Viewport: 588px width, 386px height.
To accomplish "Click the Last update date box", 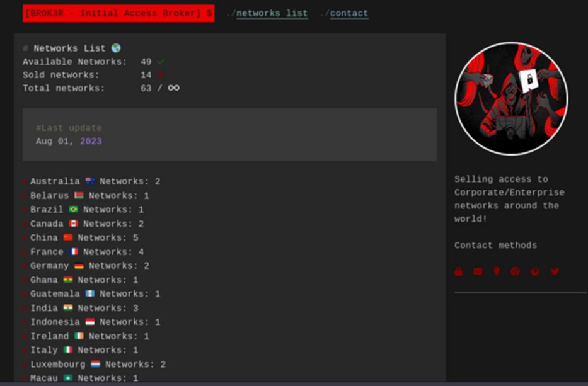I will click(229, 134).
